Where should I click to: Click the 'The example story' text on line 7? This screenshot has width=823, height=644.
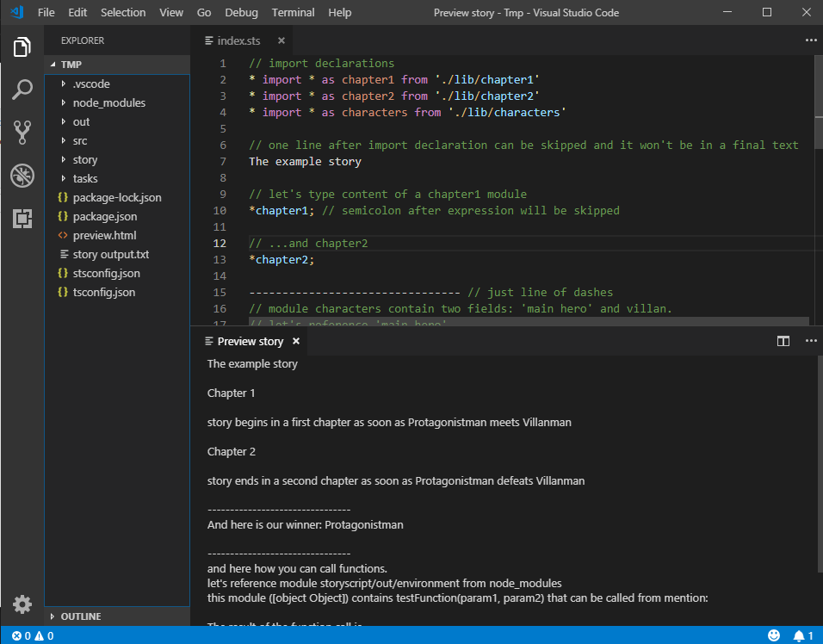click(305, 161)
